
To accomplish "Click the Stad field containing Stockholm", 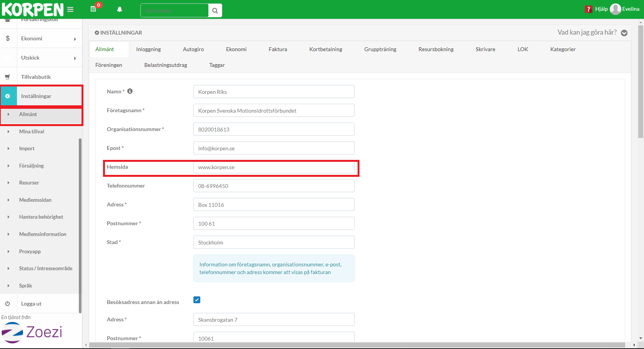I will pos(274,242).
